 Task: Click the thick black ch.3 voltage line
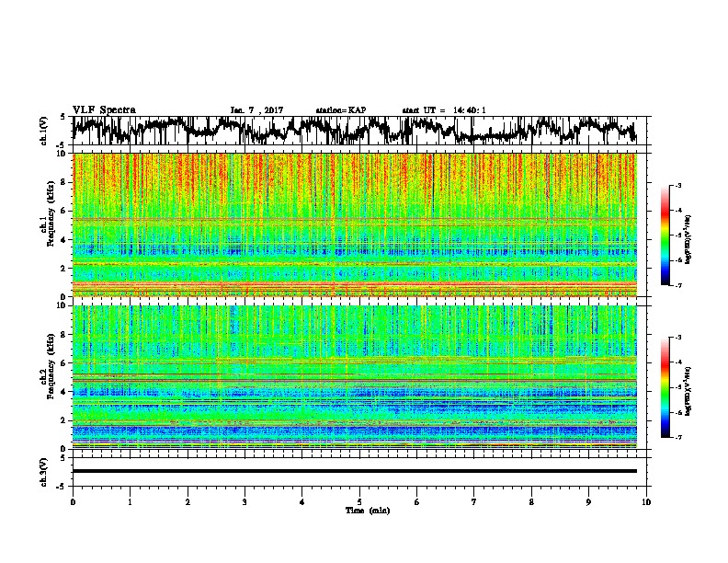click(354, 471)
